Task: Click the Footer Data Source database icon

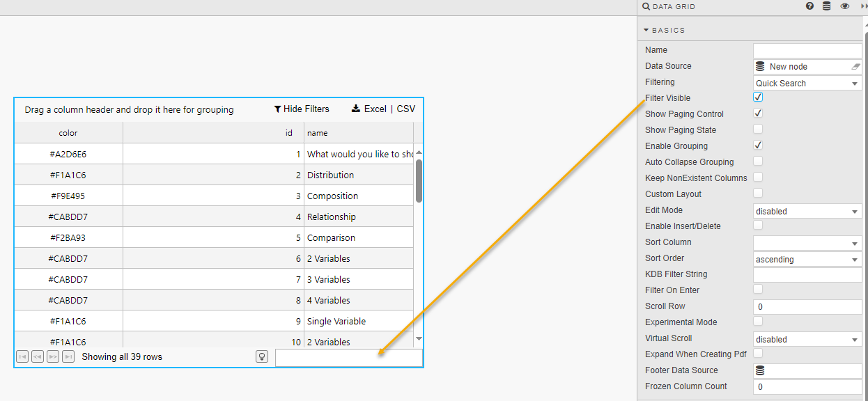Action: point(760,370)
